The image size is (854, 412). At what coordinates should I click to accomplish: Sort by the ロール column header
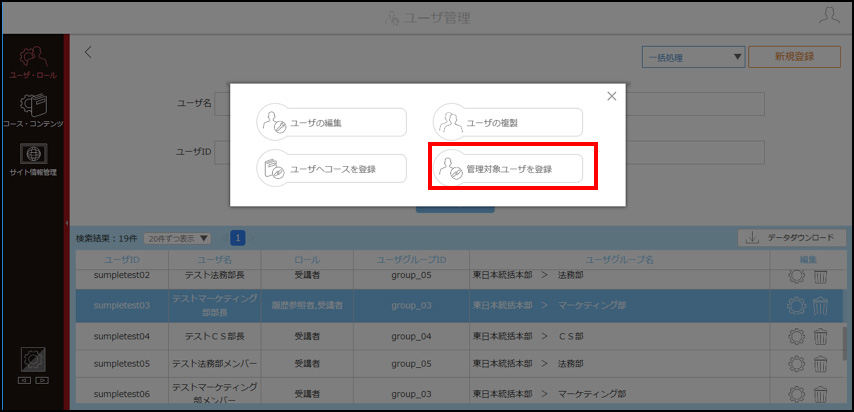pyautogui.click(x=307, y=260)
